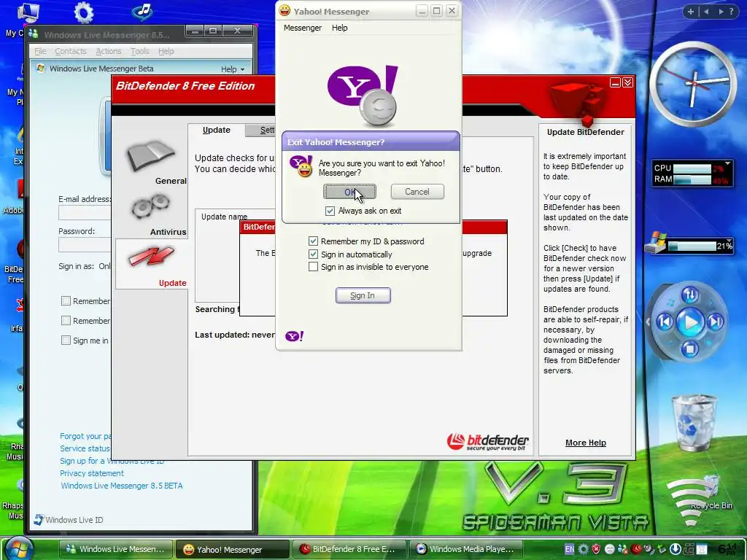
Task: Click Cancel in Exit Yahoo! Messenger dialog
Action: coord(417,192)
